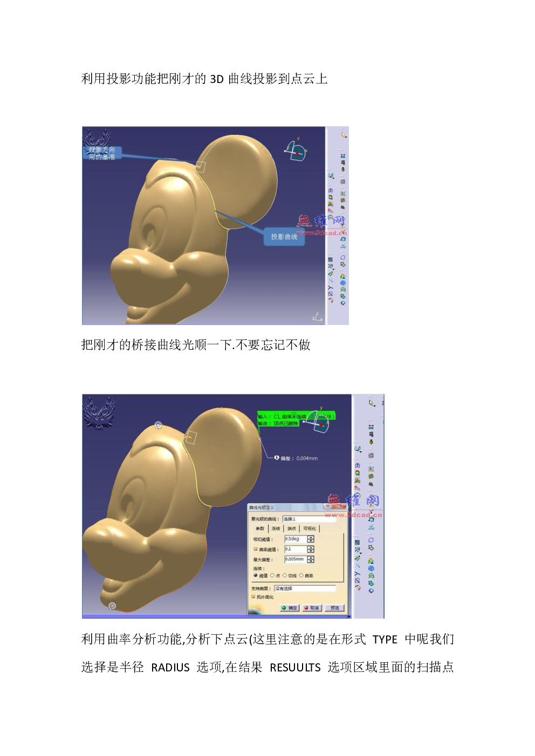Click blue diamond icon ending lower screenshot toolbar

[x=371, y=591]
